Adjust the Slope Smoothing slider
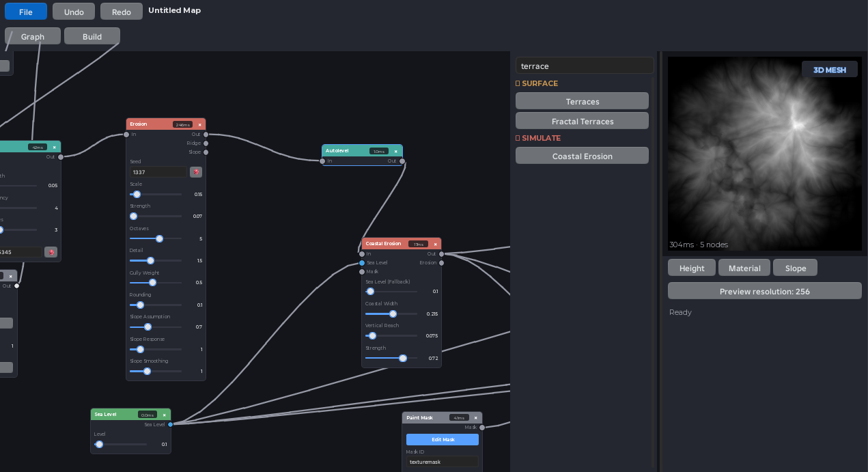 [x=156, y=372]
